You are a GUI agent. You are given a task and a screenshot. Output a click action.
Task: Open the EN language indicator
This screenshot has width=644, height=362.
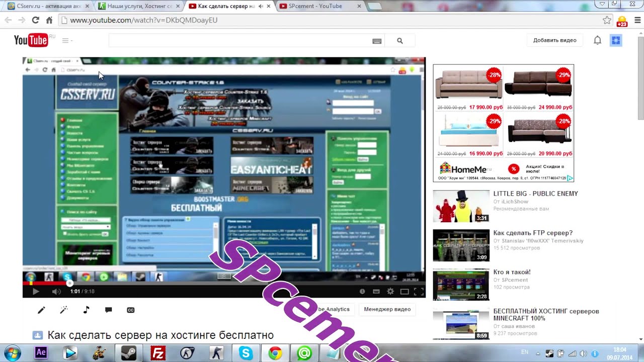pos(524,352)
